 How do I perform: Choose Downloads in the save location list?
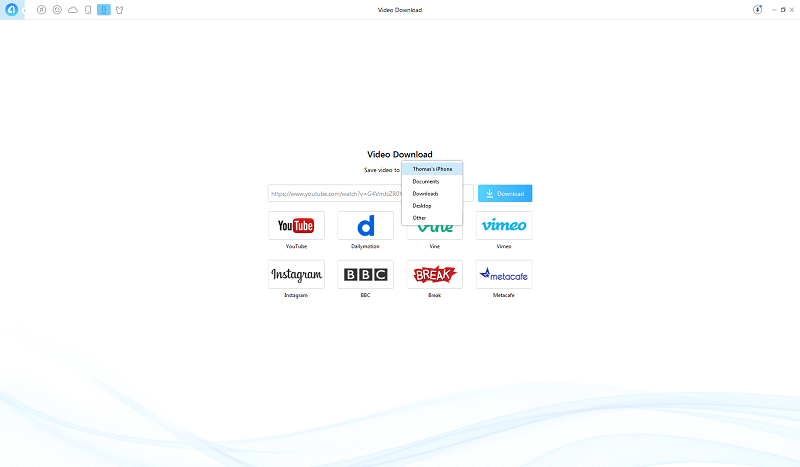click(x=432, y=193)
